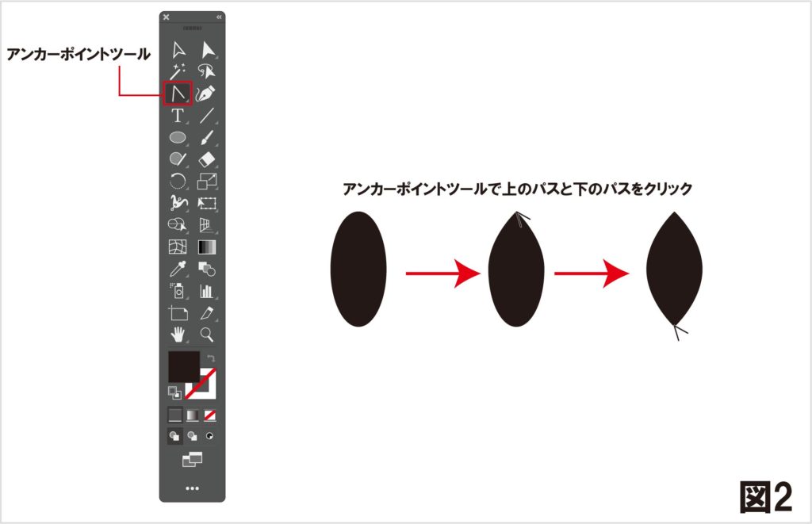Switch to Draw Inside mode
The width and height of the screenshot is (812, 524).
(x=209, y=436)
